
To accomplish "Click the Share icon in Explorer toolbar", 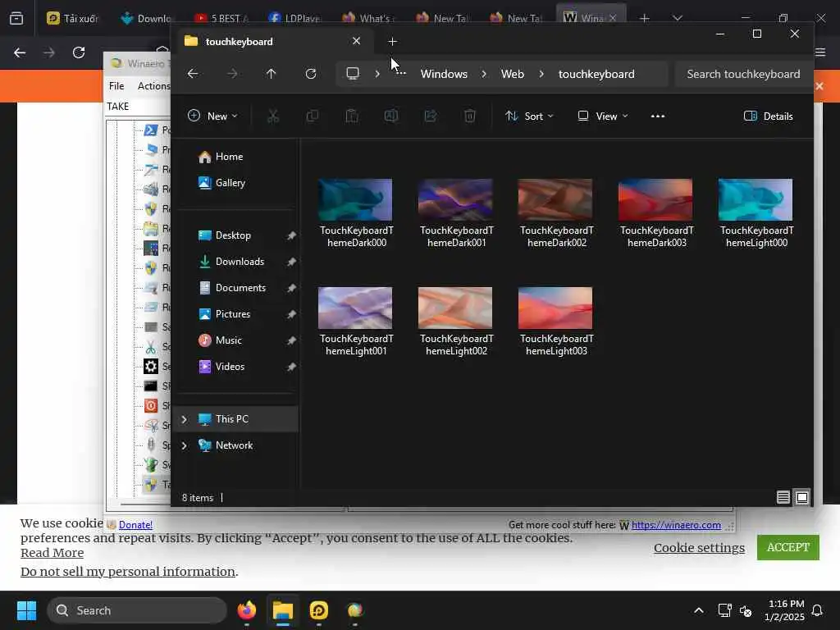I will (x=430, y=116).
